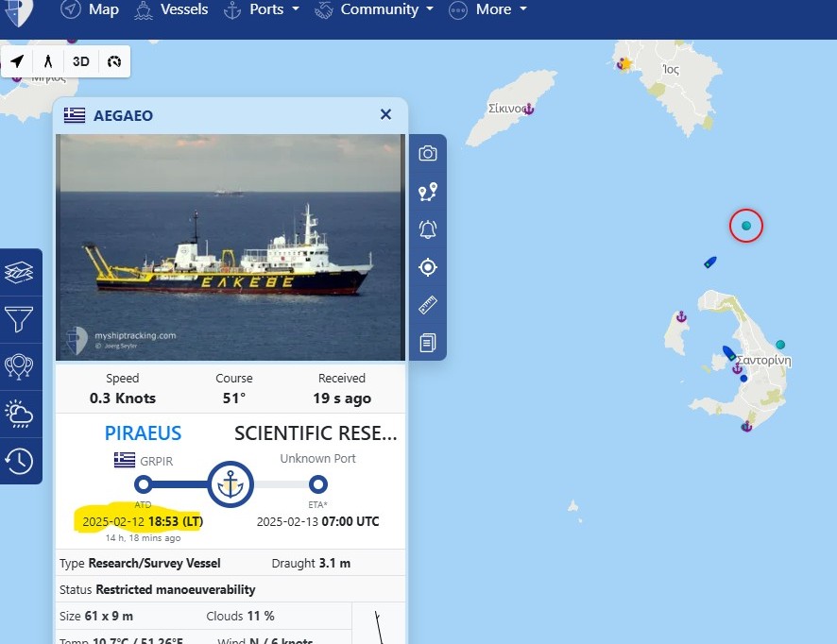Open the history clock icon
This screenshot has width=837, height=644.
pos(19,462)
